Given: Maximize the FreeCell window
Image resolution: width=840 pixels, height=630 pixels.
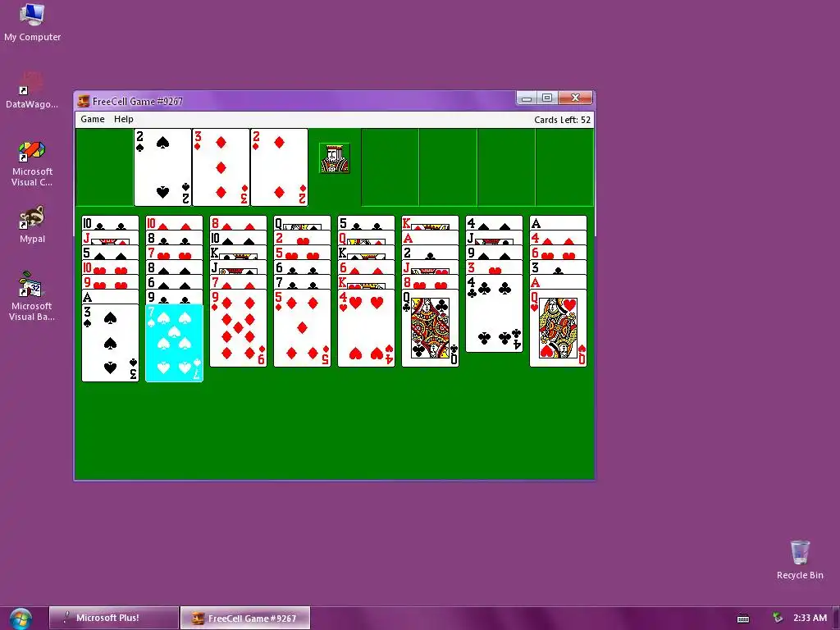Looking at the screenshot, I should pos(547,98).
